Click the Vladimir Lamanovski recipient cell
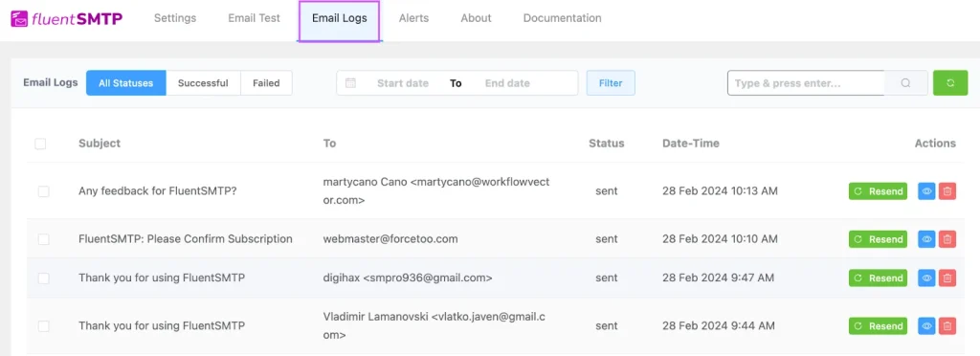The image size is (980, 356). [x=434, y=325]
